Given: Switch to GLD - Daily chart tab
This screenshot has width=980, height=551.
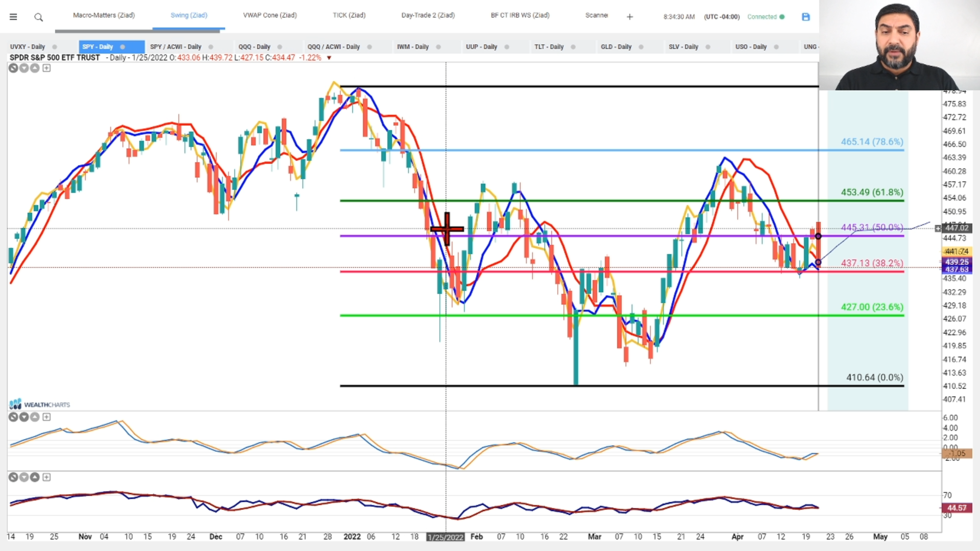Looking at the screenshot, I should click(x=616, y=47).
